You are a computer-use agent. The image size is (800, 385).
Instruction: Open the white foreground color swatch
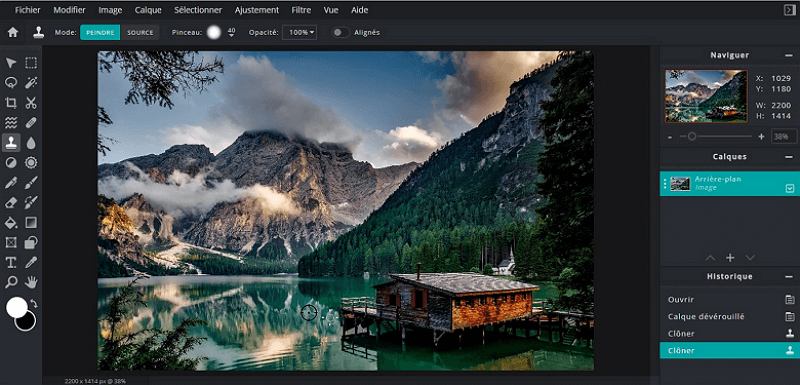(17, 307)
